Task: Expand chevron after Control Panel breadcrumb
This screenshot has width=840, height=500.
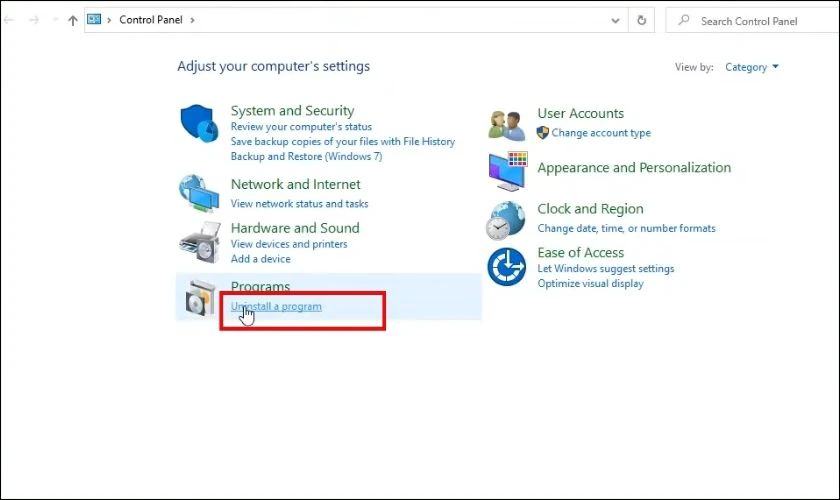Action: 192,20
